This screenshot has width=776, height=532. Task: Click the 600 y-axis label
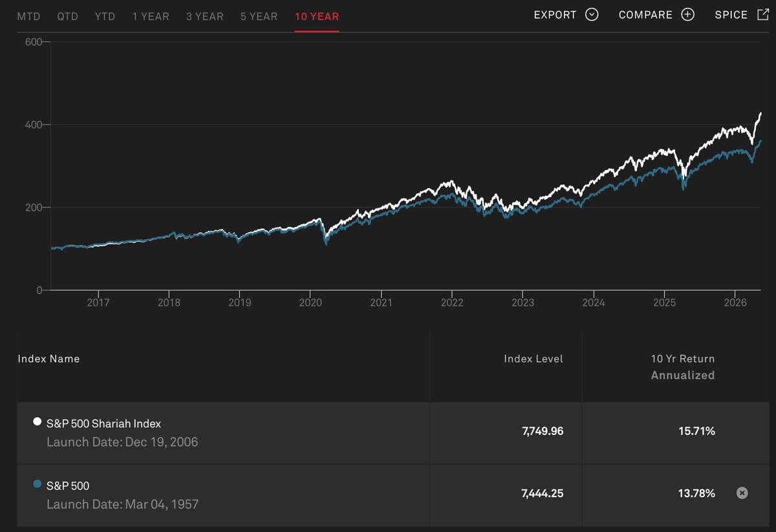tap(34, 42)
